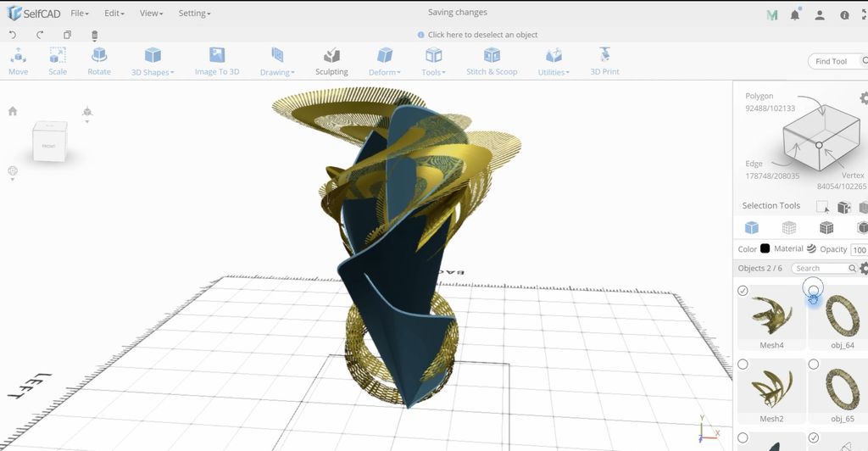The height and width of the screenshot is (451, 868).
Task: Activate the Sculpting tool
Action: click(331, 61)
